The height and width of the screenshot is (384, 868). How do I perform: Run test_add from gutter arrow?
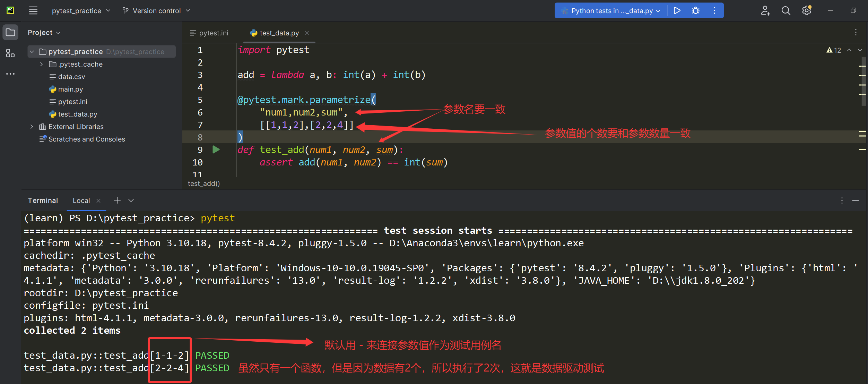click(x=216, y=150)
